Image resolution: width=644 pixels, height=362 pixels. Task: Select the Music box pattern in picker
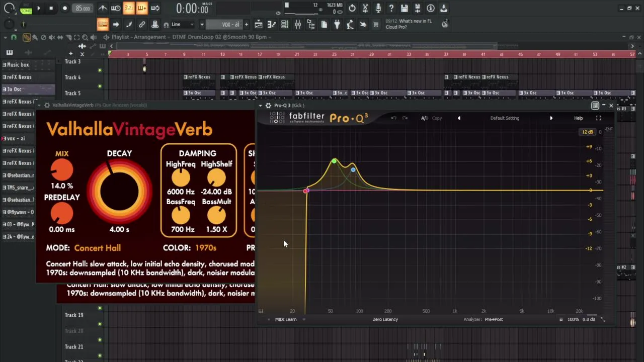click(27, 65)
